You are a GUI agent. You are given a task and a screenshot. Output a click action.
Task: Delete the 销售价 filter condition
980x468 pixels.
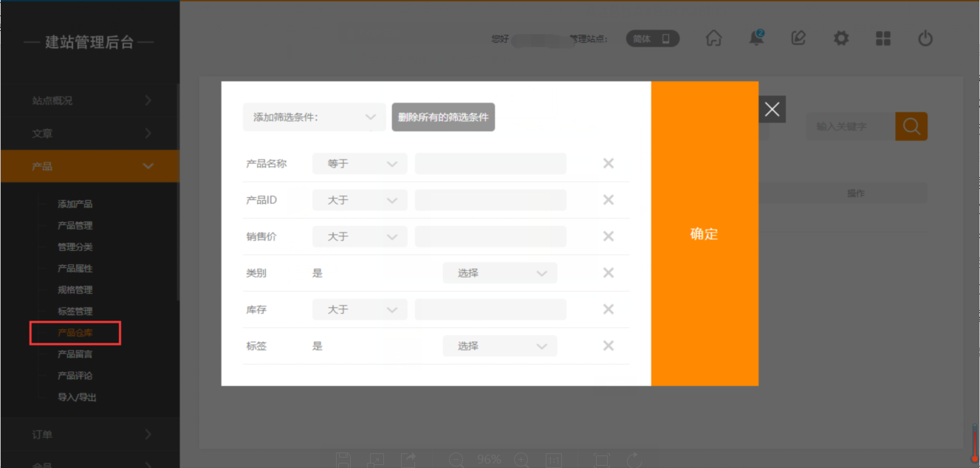(609, 236)
